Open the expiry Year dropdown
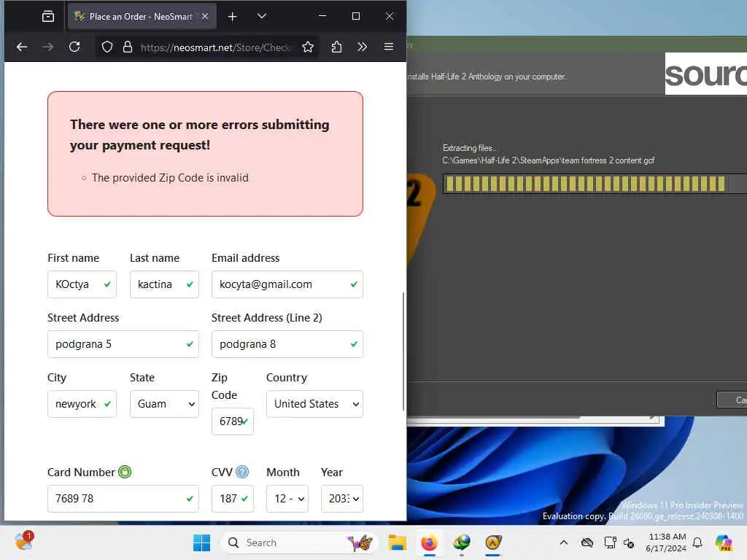Image resolution: width=747 pixels, height=560 pixels. (342, 499)
